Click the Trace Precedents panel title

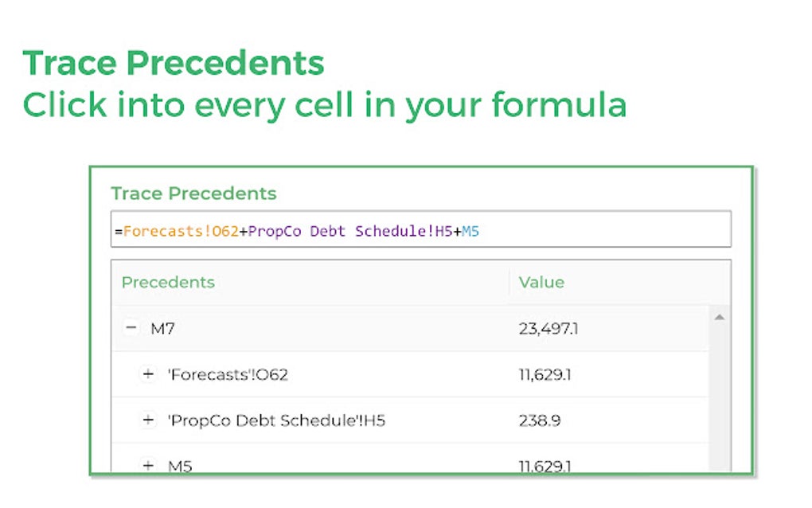193,193
